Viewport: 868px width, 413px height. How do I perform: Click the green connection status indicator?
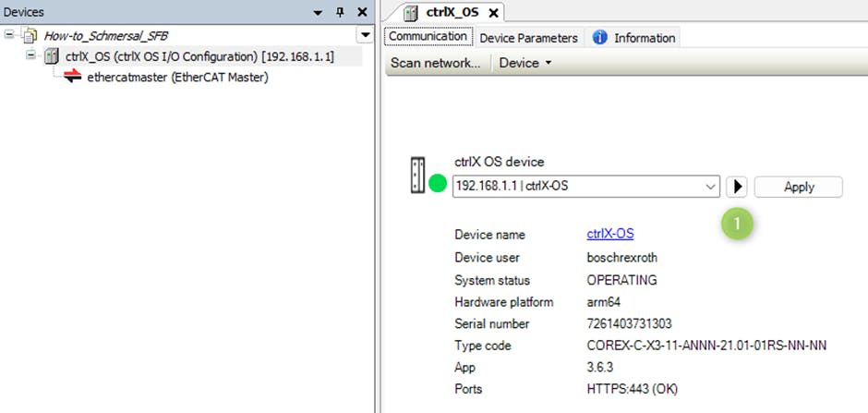(438, 185)
